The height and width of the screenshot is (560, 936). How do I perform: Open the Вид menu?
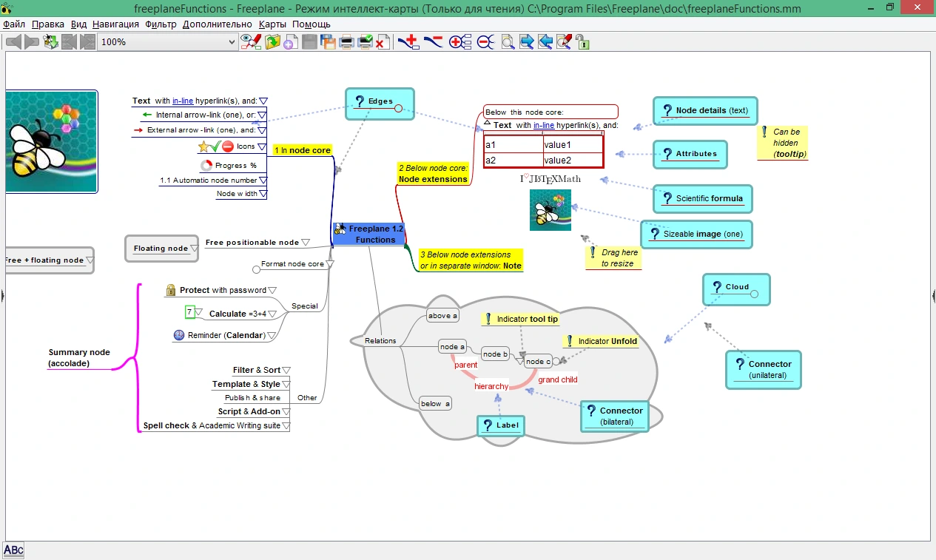tap(78, 24)
